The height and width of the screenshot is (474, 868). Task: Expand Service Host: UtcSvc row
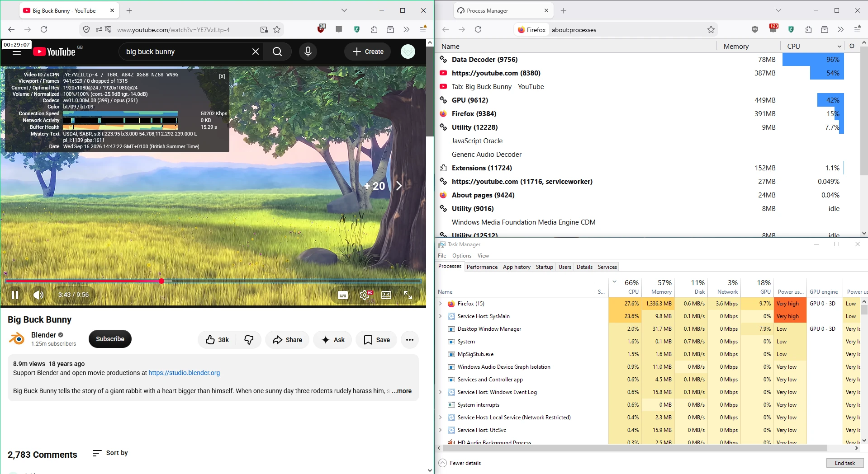click(441, 430)
